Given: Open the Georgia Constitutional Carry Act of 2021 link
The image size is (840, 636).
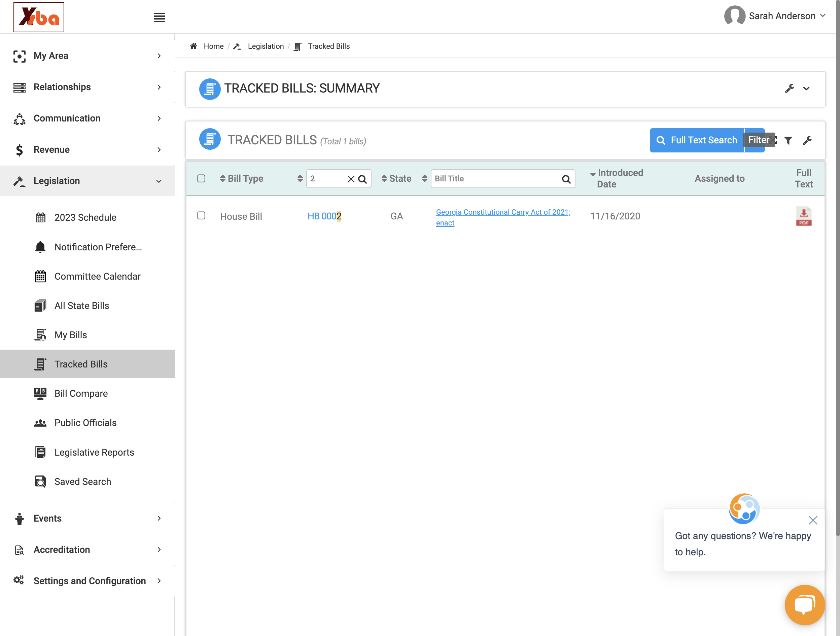Looking at the screenshot, I should coord(503,218).
